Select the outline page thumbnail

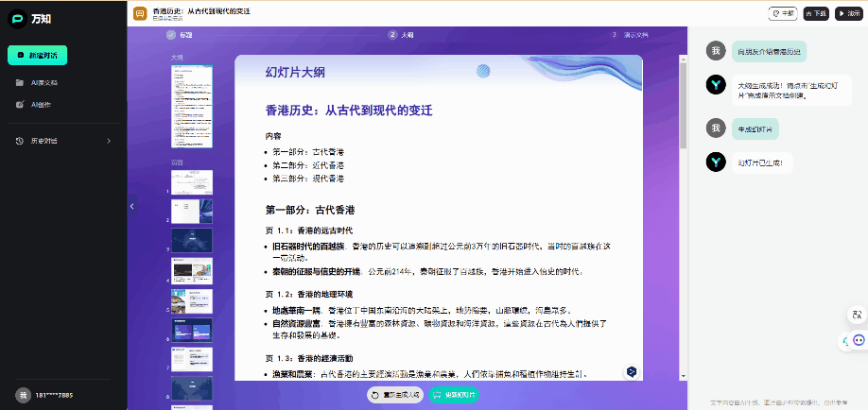coord(192,106)
